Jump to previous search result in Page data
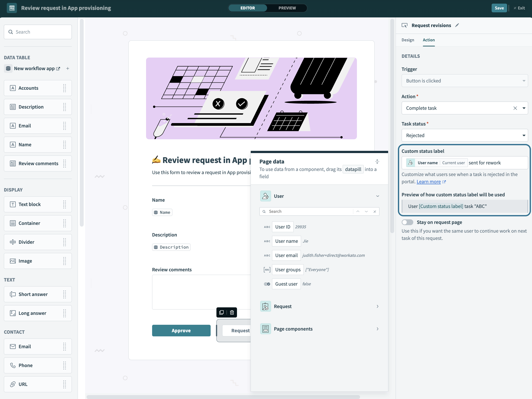 click(x=358, y=211)
